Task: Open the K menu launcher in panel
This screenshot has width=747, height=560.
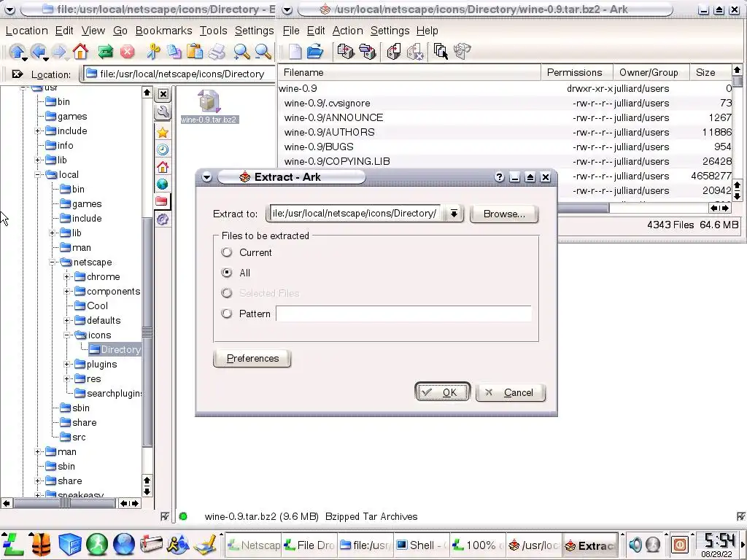Action: 12,544
